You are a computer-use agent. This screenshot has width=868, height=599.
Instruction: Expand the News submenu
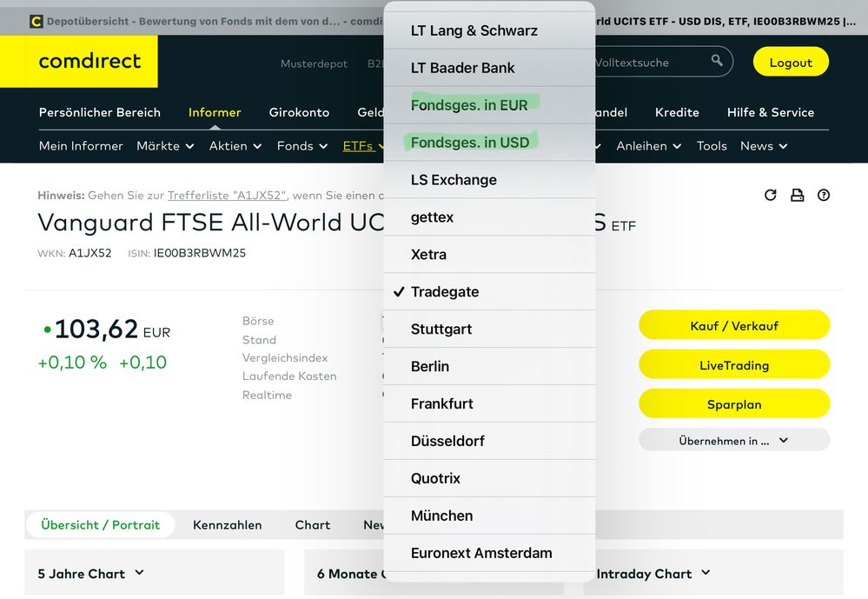pyautogui.click(x=764, y=146)
